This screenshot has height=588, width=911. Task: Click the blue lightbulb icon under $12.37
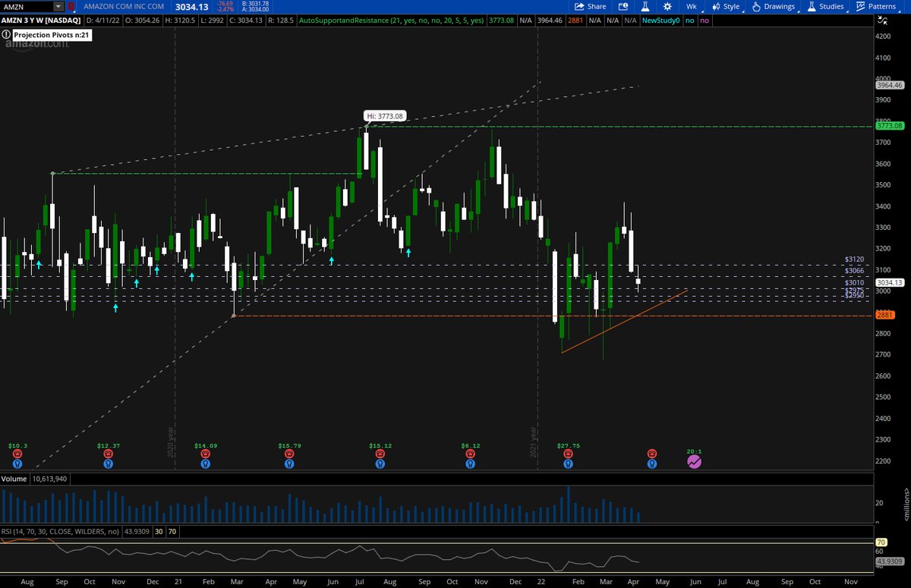tap(108, 463)
